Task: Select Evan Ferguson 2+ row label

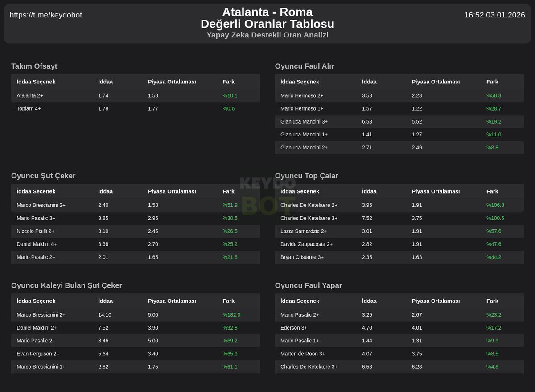Action: 38,353
